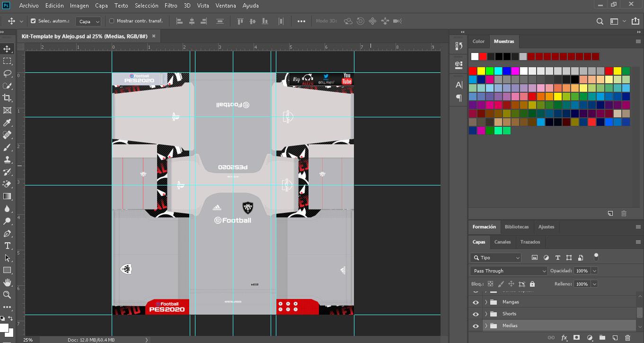Viewport: 644px width, 343px height.
Task: Activate the Quick Selection tool
Action: click(x=7, y=86)
